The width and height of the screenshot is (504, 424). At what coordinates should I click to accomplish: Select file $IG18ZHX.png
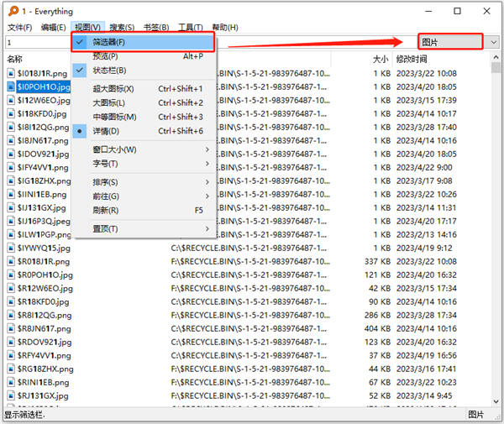pyautogui.click(x=45, y=181)
